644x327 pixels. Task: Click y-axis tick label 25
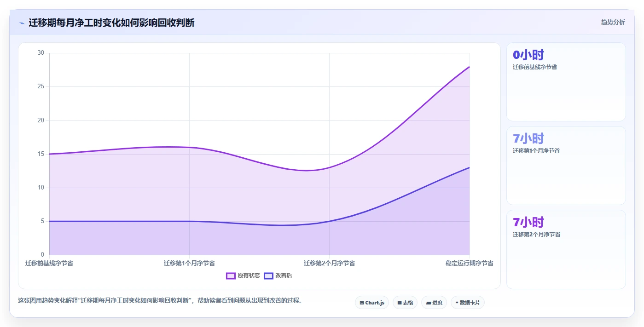pyautogui.click(x=41, y=86)
